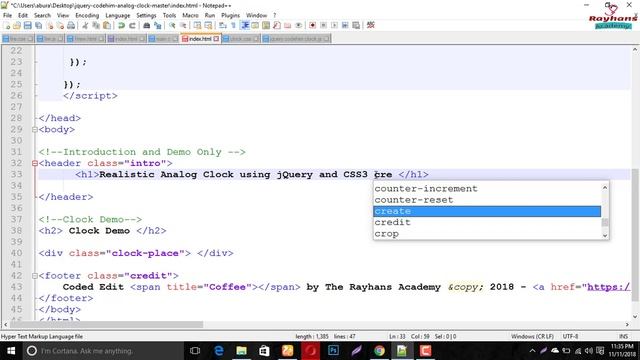Save the current file with the Save icon
Viewport: 640px width, 360px height.
(27, 25)
